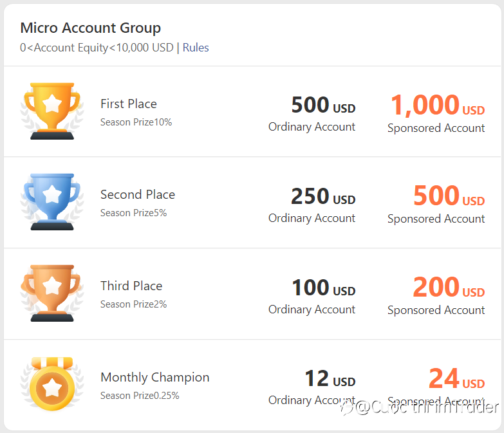The height and width of the screenshot is (433, 504).
Task: Click the bronze Third Place trophy icon
Action: click(52, 293)
